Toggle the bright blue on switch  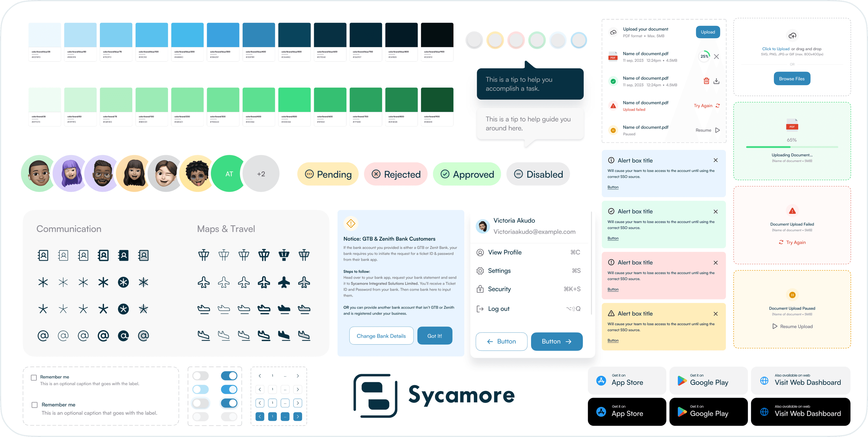(229, 390)
